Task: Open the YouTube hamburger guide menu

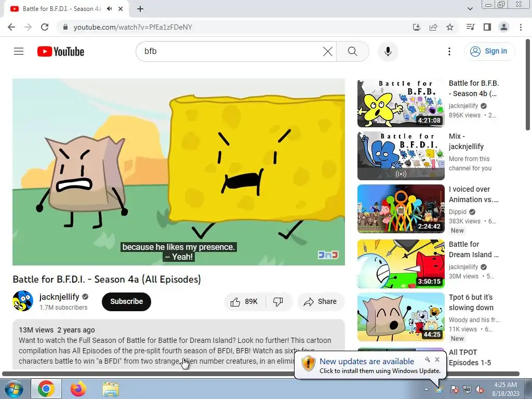Action: pos(19,51)
